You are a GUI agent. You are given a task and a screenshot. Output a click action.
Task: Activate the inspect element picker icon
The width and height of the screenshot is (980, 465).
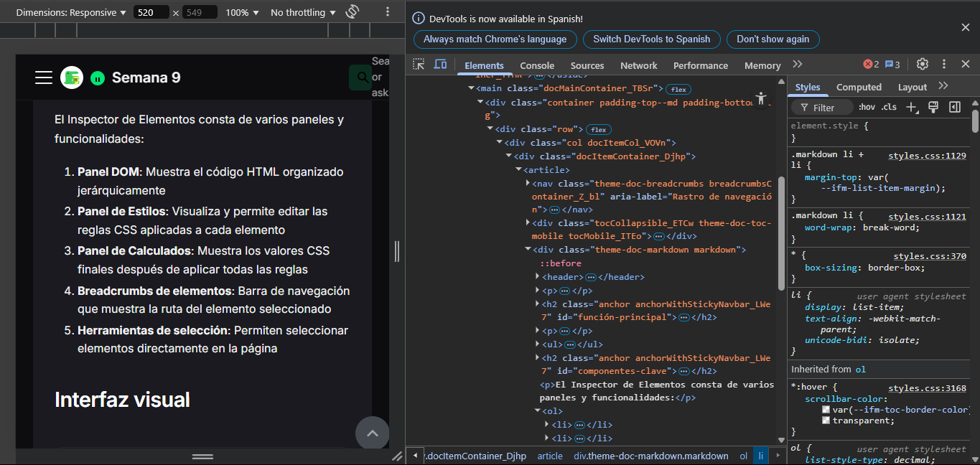tap(419, 65)
